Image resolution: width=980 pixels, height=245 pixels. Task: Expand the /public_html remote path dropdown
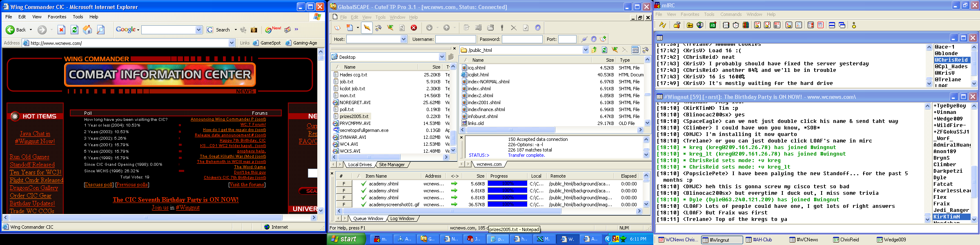click(585, 50)
